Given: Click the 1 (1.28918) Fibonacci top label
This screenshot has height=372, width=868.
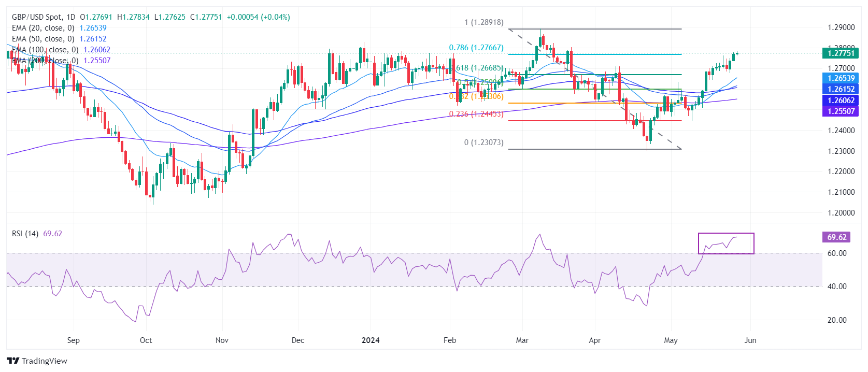Looking at the screenshot, I should pyautogui.click(x=483, y=22).
